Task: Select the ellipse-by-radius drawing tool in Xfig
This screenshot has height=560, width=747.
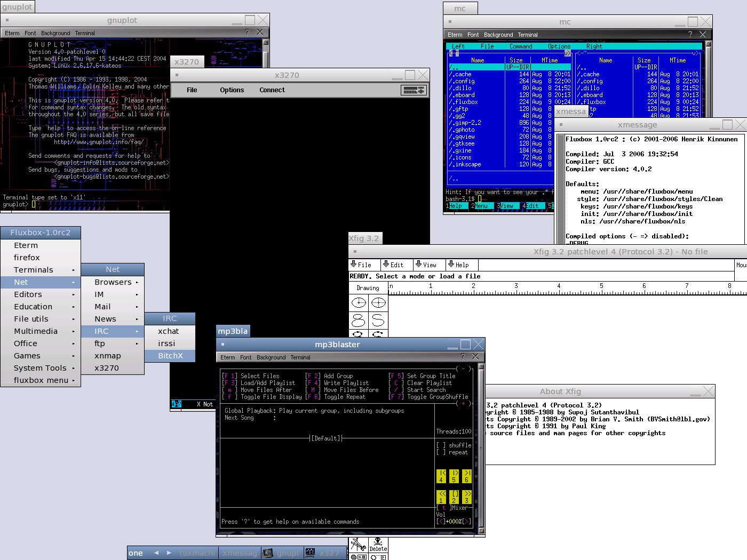Action: pyautogui.click(x=359, y=303)
